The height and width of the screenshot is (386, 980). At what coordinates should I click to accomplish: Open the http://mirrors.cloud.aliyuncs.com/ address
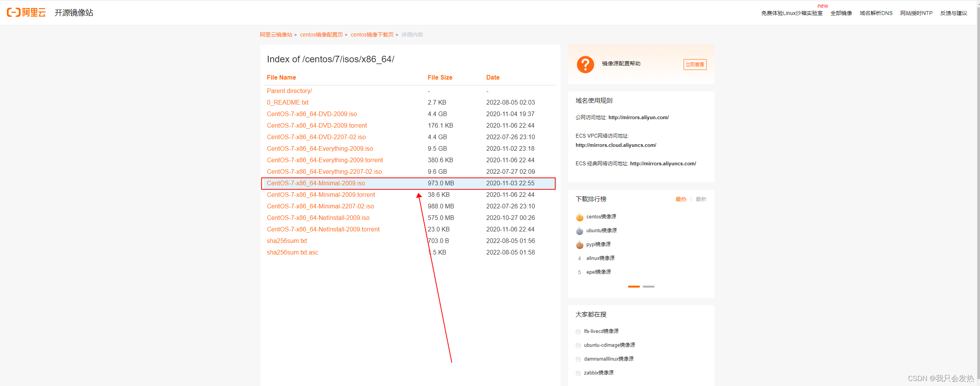pos(616,145)
